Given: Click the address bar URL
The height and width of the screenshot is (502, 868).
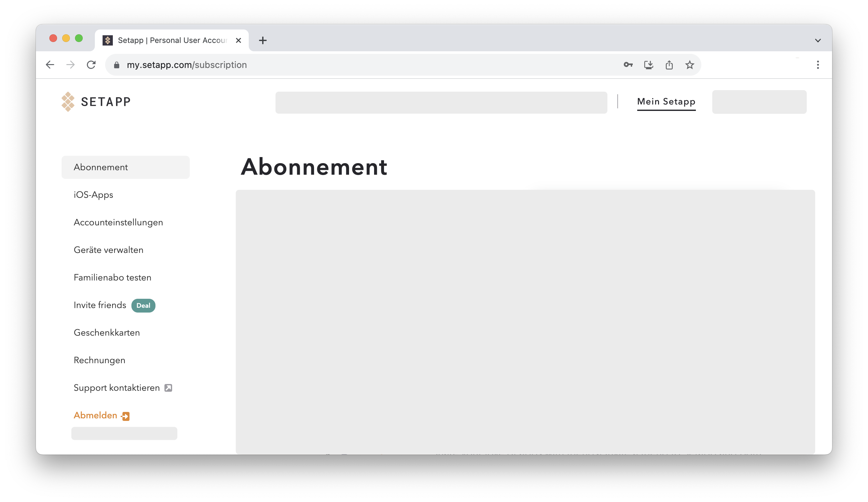Looking at the screenshot, I should 187,65.
